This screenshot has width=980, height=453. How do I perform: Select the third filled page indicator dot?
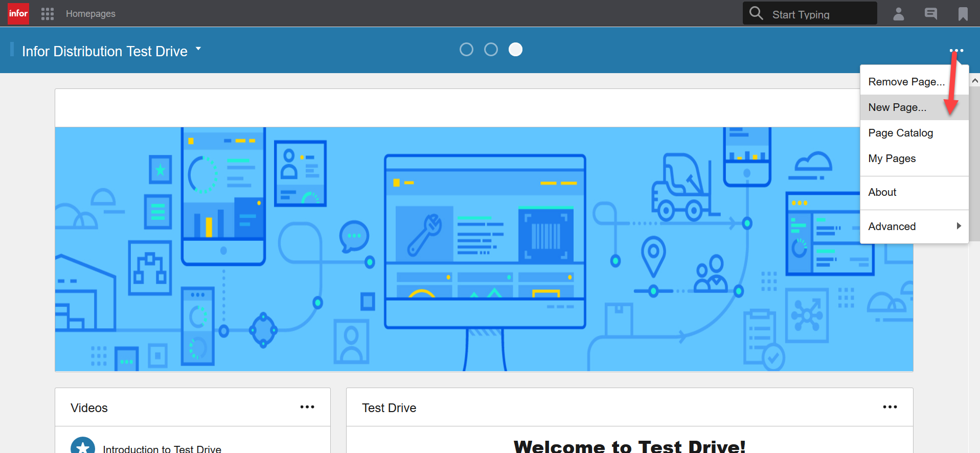click(x=515, y=50)
